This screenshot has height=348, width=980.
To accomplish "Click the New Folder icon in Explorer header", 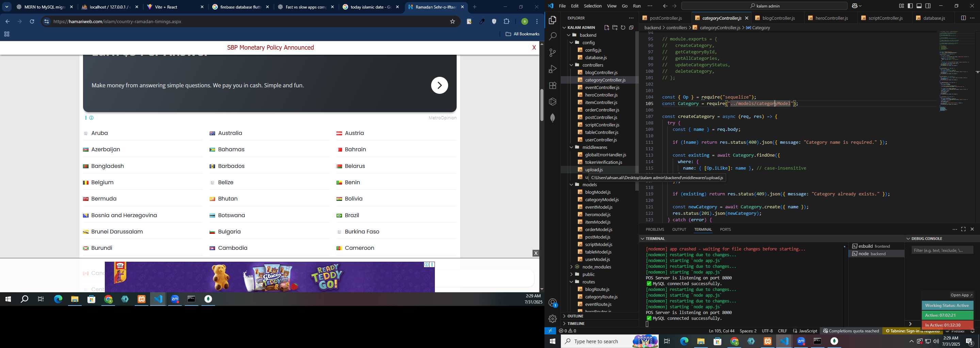I will pyautogui.click(x=615, y=27).
